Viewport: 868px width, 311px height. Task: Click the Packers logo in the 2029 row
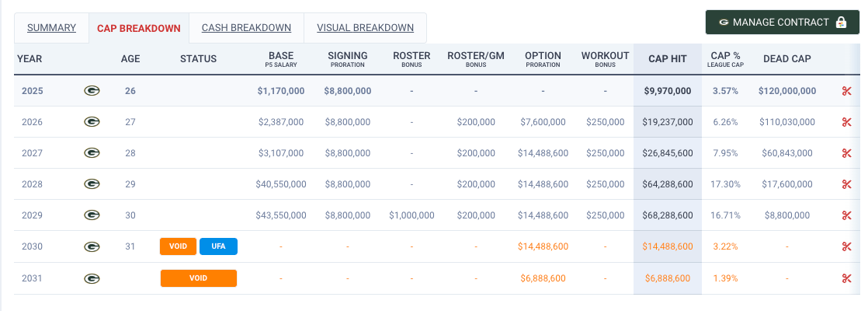tap(92, 215)
